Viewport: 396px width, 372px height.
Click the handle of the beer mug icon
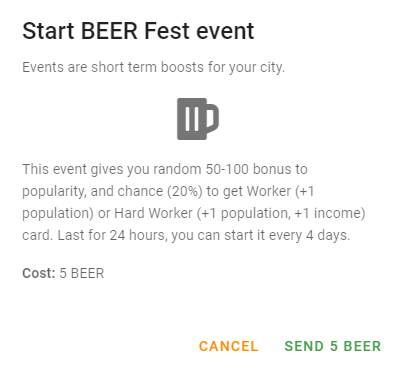[213, 117]
